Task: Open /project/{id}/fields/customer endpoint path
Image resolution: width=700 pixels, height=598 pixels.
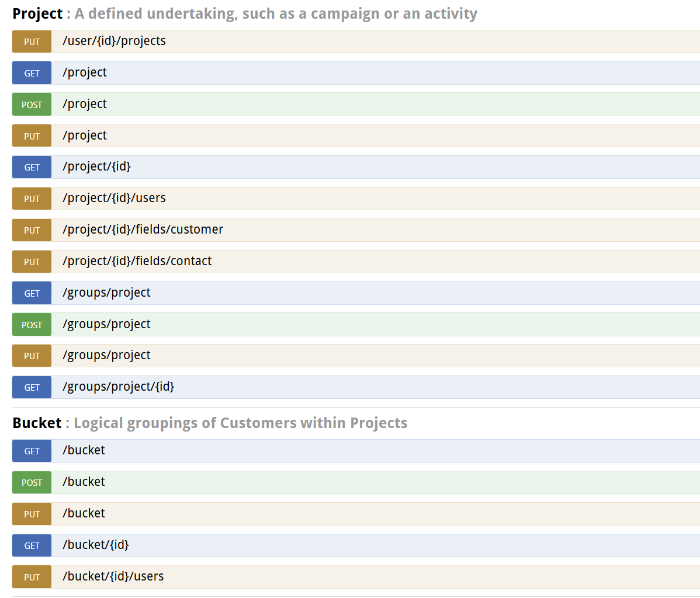Action: [143, 230]
